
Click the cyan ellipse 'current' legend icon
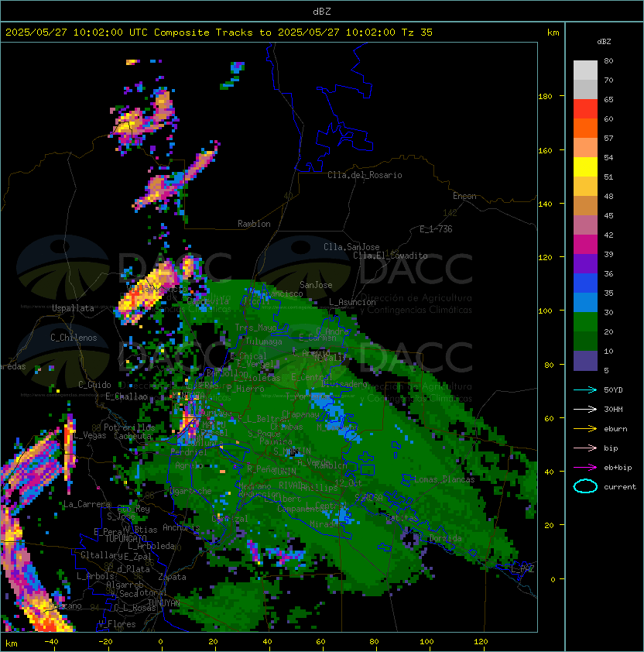point(585,486)
